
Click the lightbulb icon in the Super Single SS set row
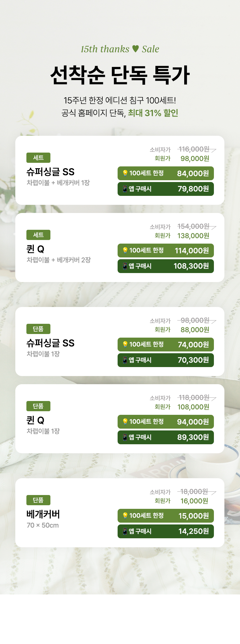[x=125, y=173]
